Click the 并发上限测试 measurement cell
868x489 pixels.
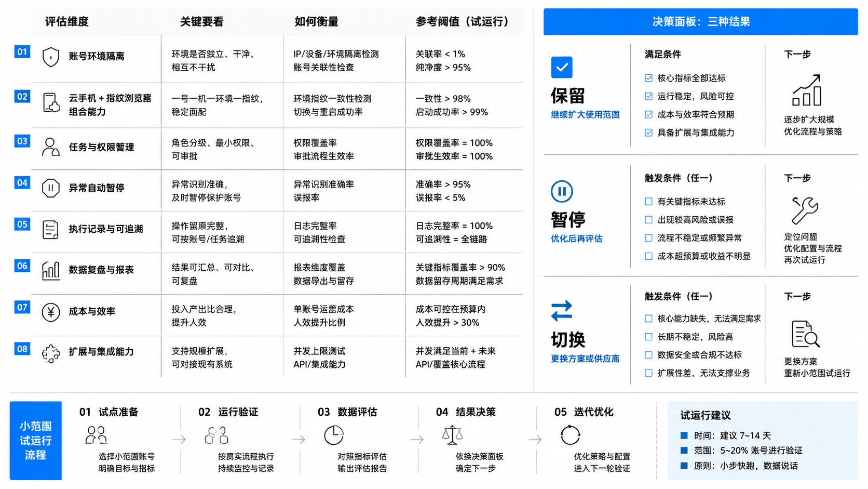(x=319, y=351)
